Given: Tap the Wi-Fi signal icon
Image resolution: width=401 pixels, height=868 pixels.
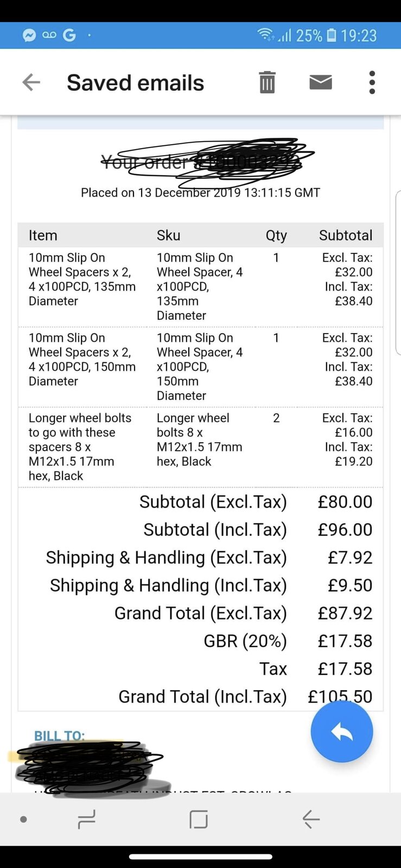Looking at the screenshot, I should pyautogui.click(x=266, y=35).
